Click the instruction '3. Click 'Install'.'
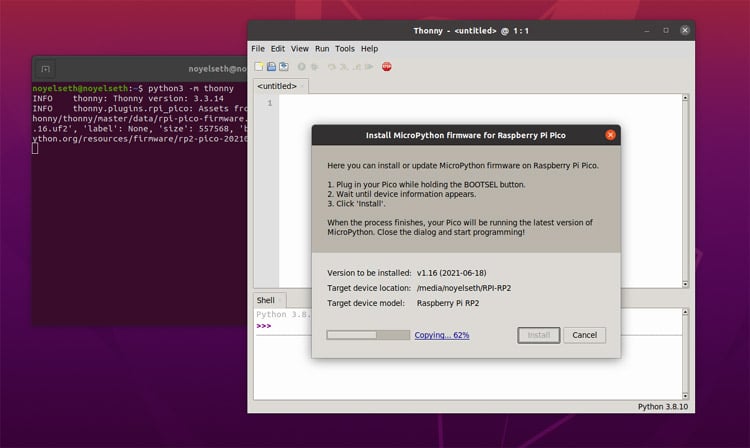 coord(356,204)
